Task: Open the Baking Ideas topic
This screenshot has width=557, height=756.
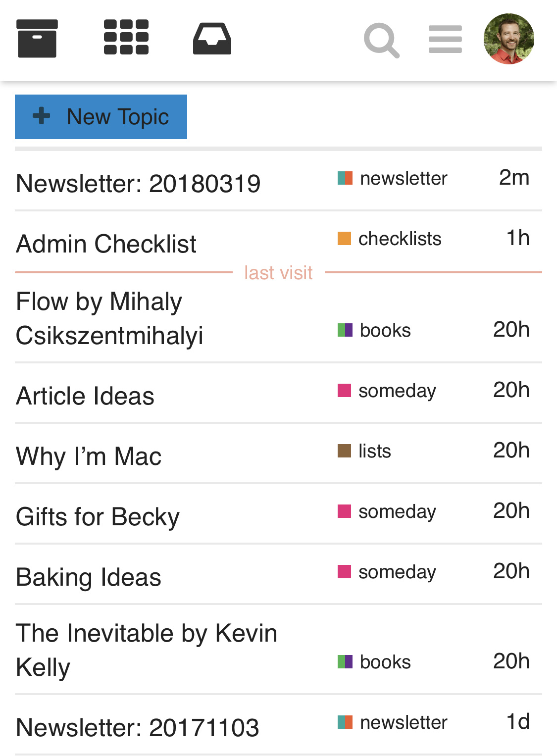Action: (x=89, y=577)
